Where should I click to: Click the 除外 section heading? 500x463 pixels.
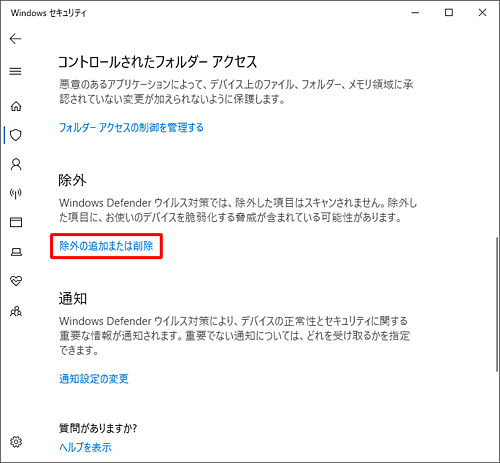(72, 180)
